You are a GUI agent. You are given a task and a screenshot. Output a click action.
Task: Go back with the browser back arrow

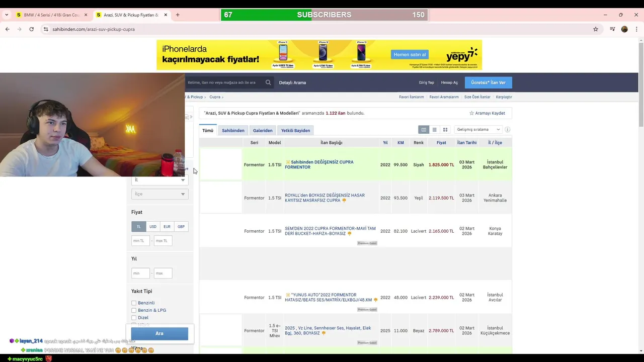coord(7,29)
